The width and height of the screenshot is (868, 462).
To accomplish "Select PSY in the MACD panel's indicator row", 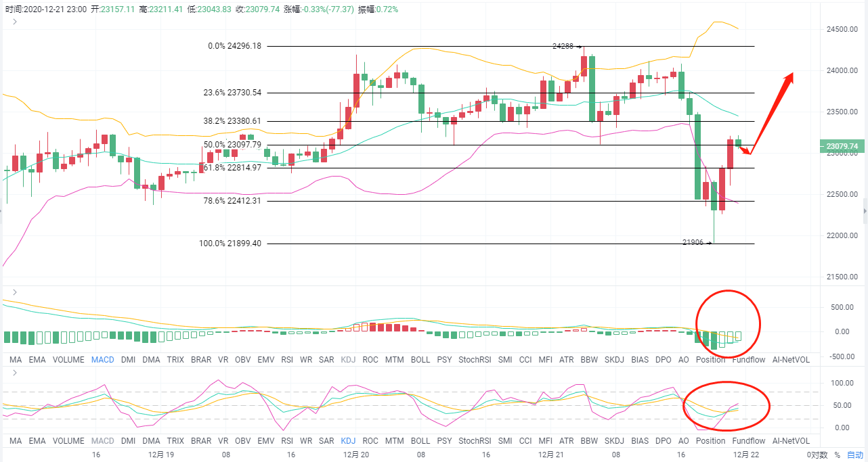I will 445,360.
